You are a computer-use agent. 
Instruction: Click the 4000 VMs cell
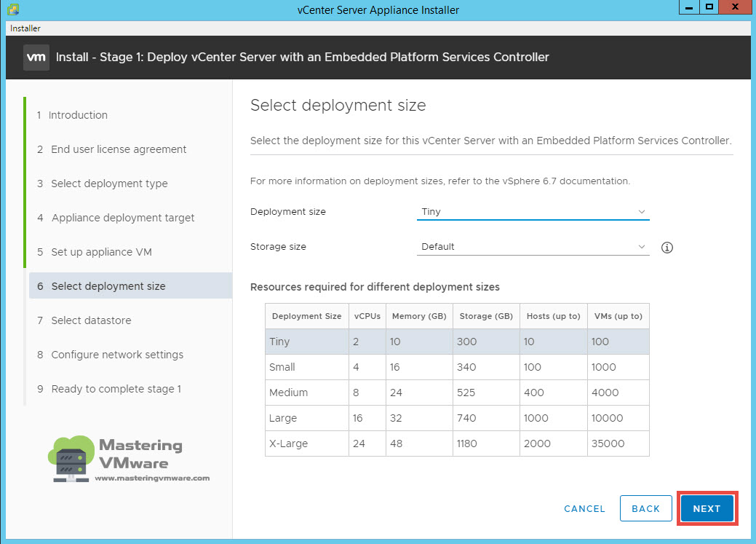(x=618, y=393)
